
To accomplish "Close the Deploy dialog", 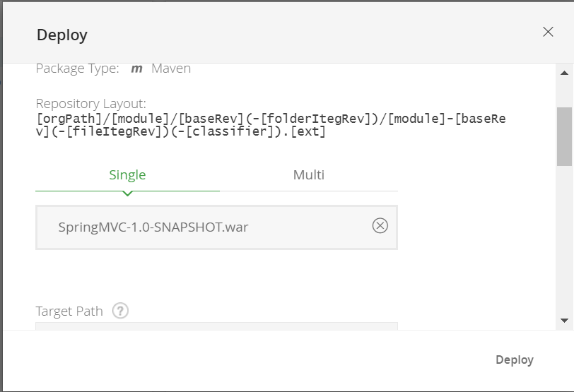I will (548, 32).
